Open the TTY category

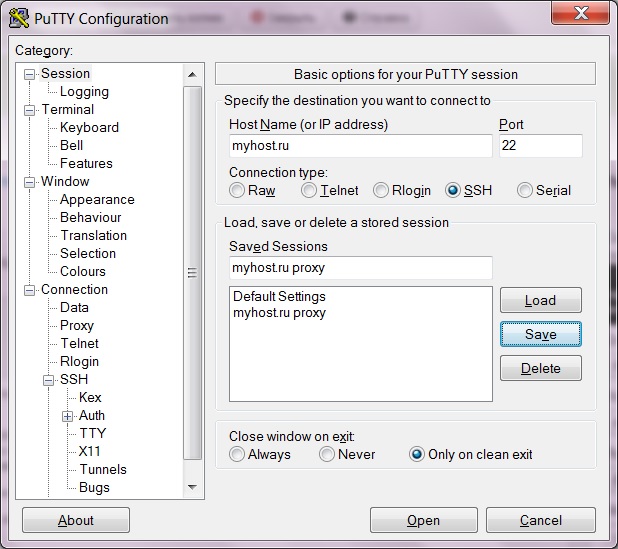[x=93, y=433]
